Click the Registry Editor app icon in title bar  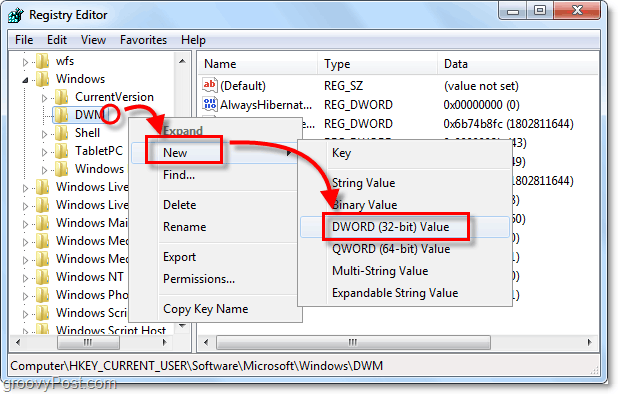[16, 15]
